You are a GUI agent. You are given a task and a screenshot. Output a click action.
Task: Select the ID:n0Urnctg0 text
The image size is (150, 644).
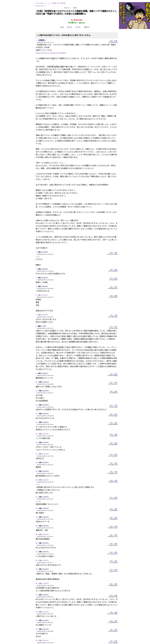point(113,329)
